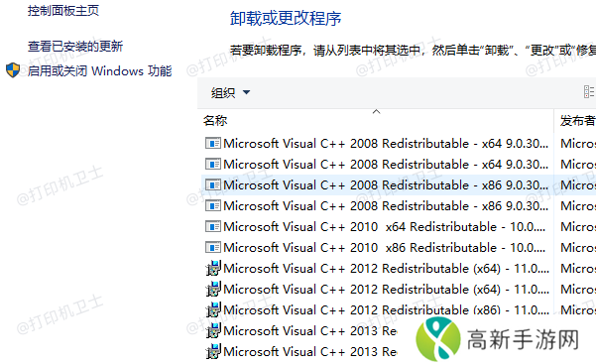Viewport: 596px width, 364px height.
Task: Select Microsoft Visual C++ 2010 x86 Redistributable
Action: click(385, 248)
